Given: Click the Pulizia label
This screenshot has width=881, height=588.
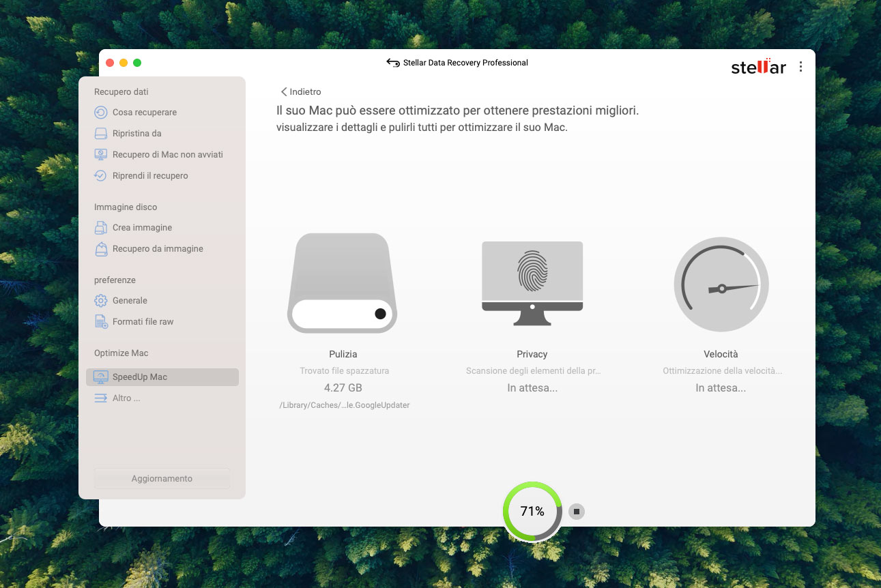Looking at the screenshot, I should coord(343,355).
